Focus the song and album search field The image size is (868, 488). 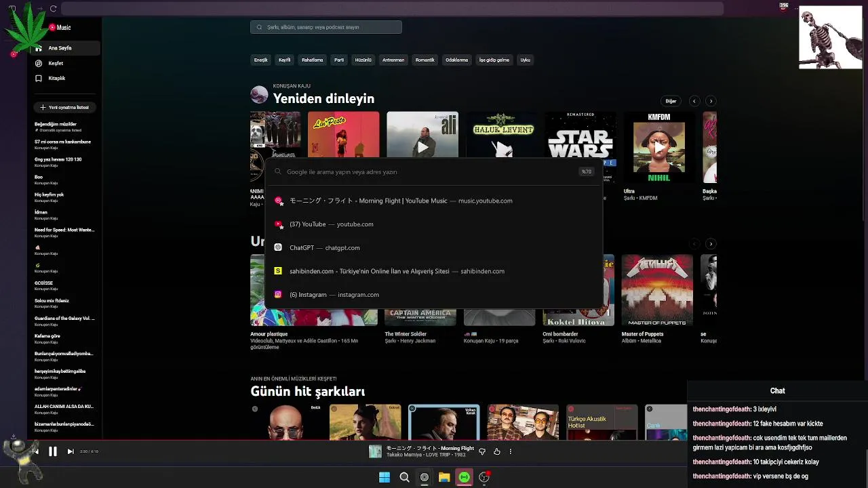click(326, 27)
